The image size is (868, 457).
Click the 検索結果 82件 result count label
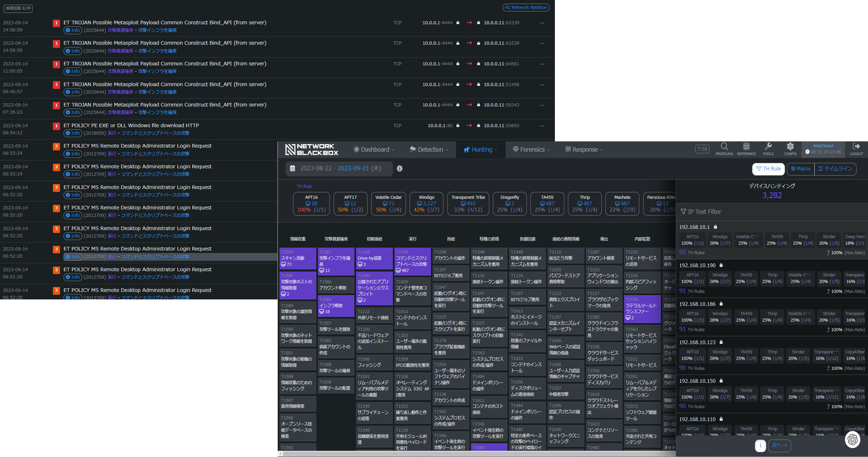[19, 8]
